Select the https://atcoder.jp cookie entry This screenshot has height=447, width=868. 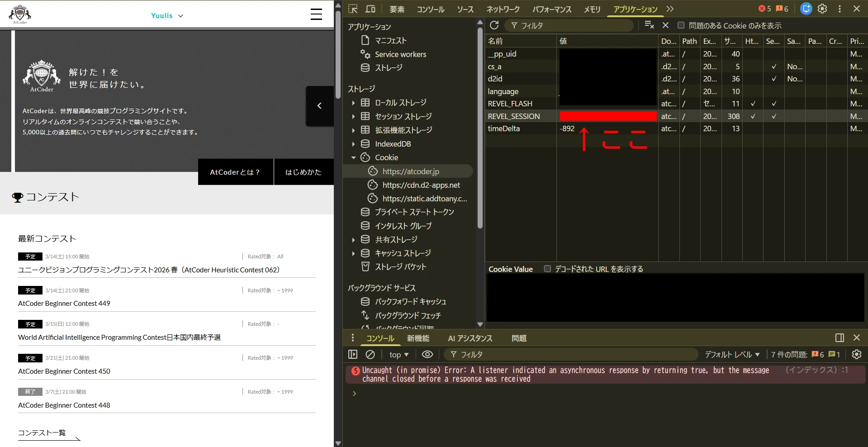411,171
